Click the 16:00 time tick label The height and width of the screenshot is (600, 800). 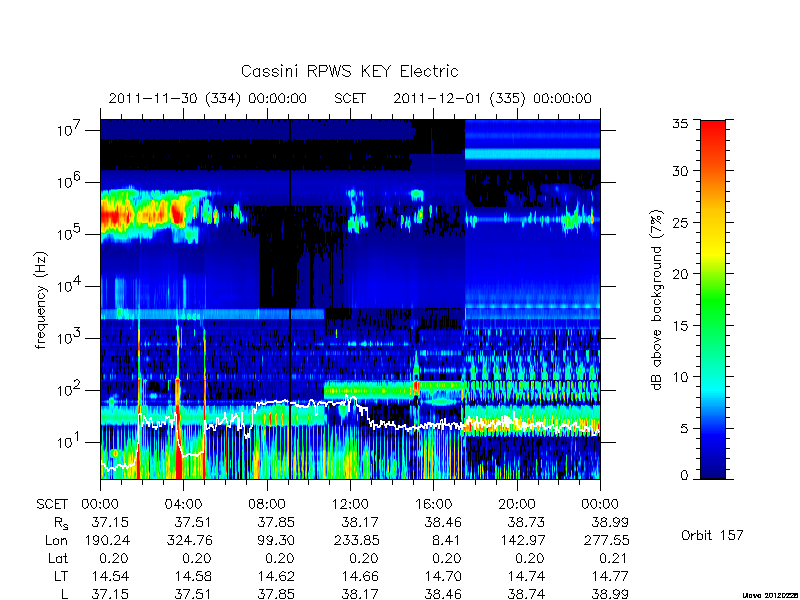[x=433, y=504]
